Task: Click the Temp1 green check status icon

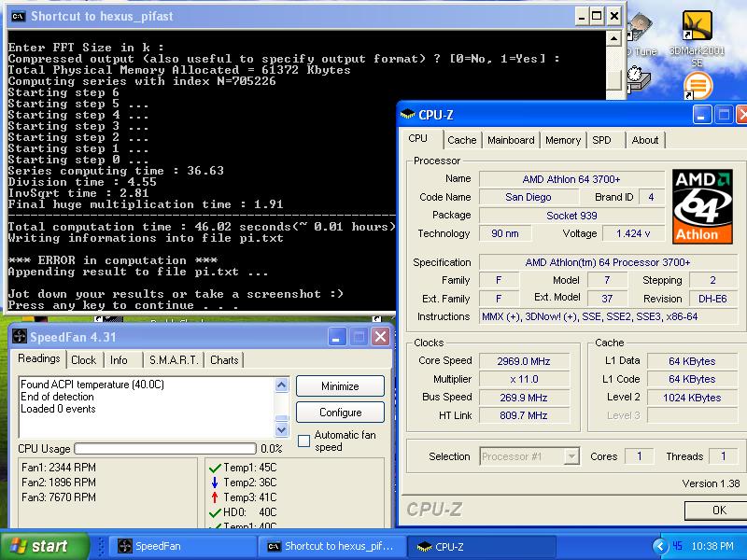Action: pyautogui.click(x=215, y=468)
